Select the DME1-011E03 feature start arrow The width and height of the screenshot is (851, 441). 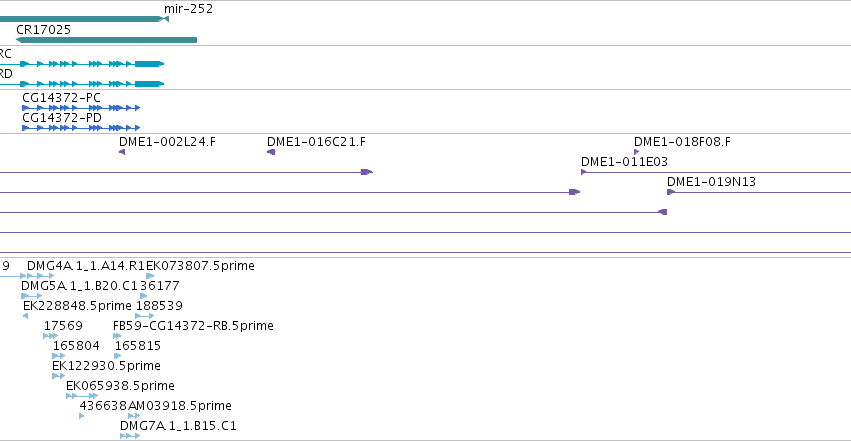pos(583,172)
